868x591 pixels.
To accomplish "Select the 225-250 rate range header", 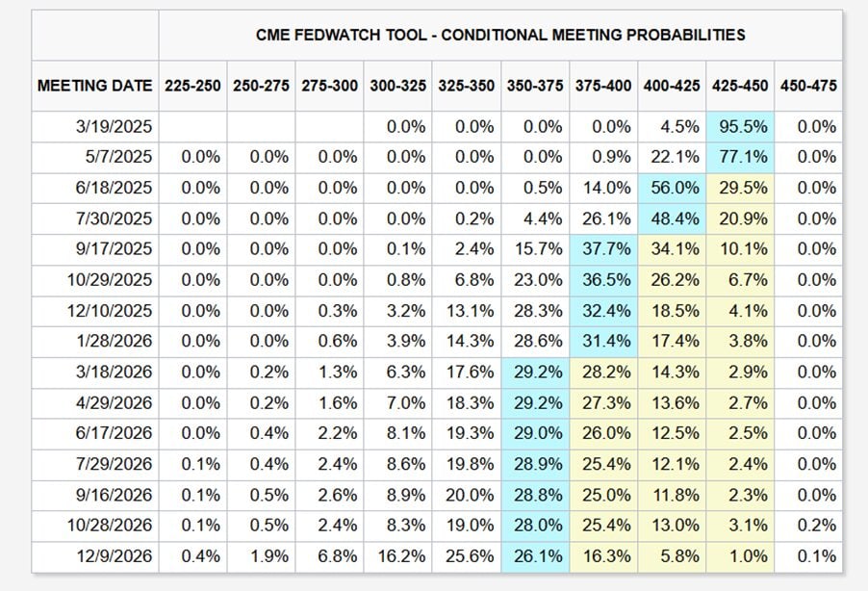I will pyautogui.click(x=192, y=86).
